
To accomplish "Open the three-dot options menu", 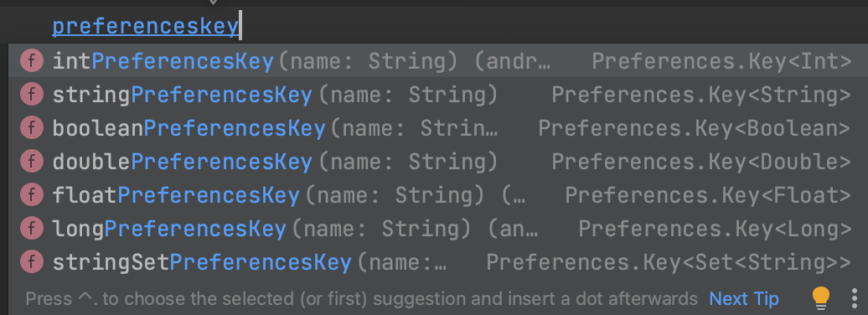I will [x=855, y=299].
